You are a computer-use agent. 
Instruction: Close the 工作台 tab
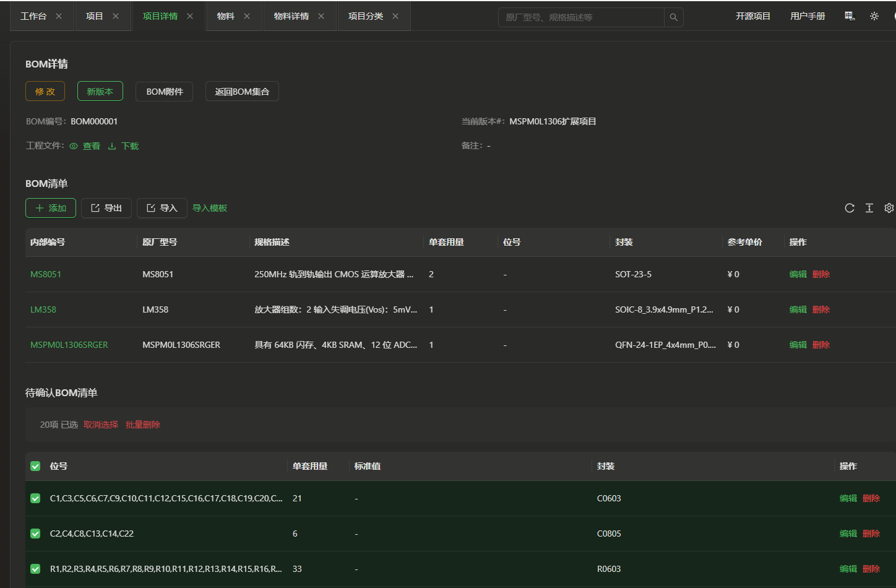tap(59, 16)
